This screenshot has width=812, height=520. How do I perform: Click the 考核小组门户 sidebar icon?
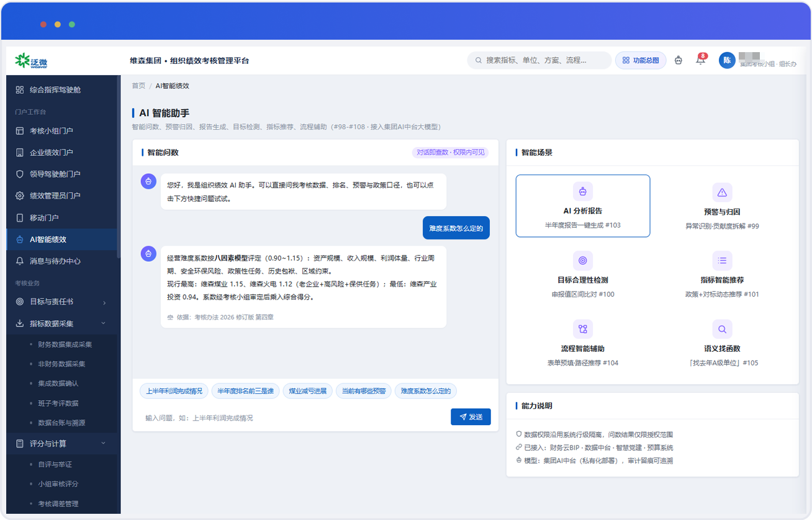pos(20,131)
